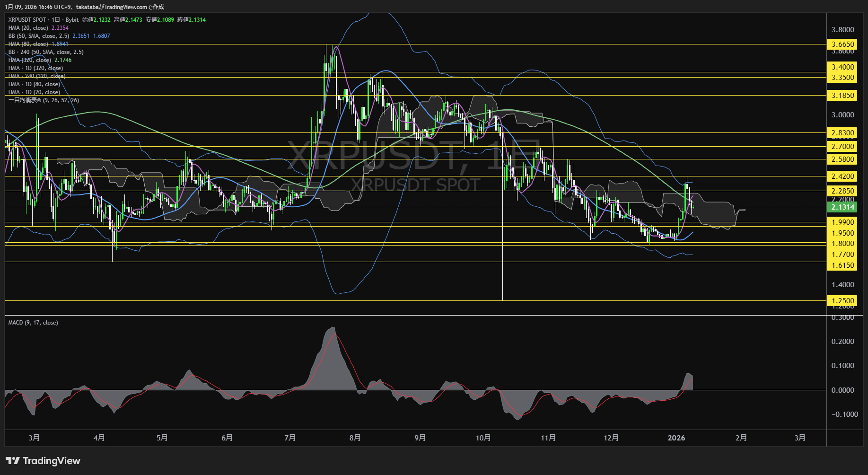Click the yellow 2.5800 price level label
This screenshot has width=868, height=475.
click(842, 159)
